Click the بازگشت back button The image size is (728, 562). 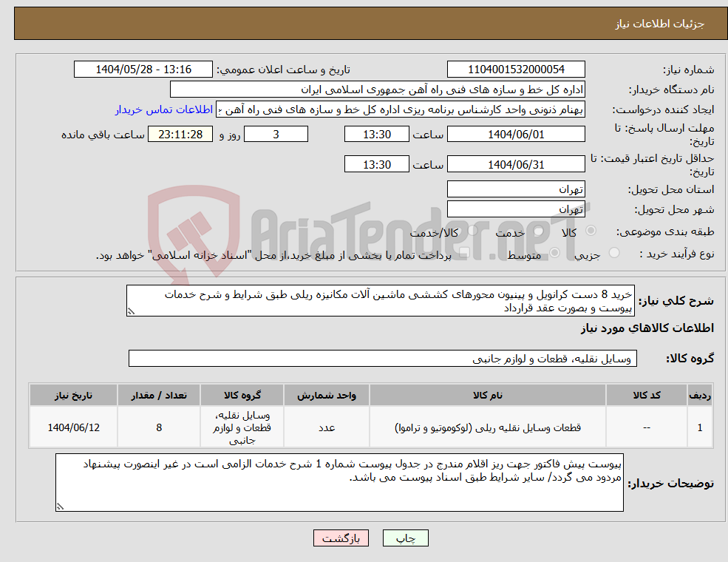point(341,538)
